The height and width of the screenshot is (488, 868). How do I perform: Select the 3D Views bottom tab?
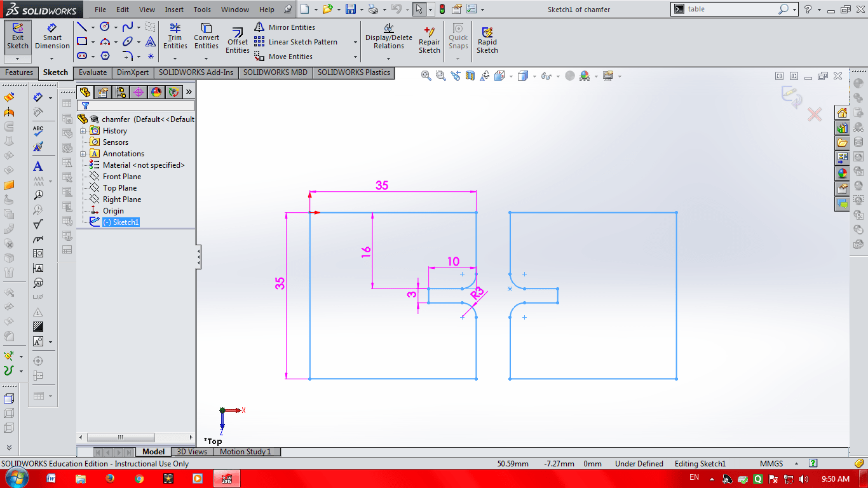pyautogui.click(x=192, y=452)
